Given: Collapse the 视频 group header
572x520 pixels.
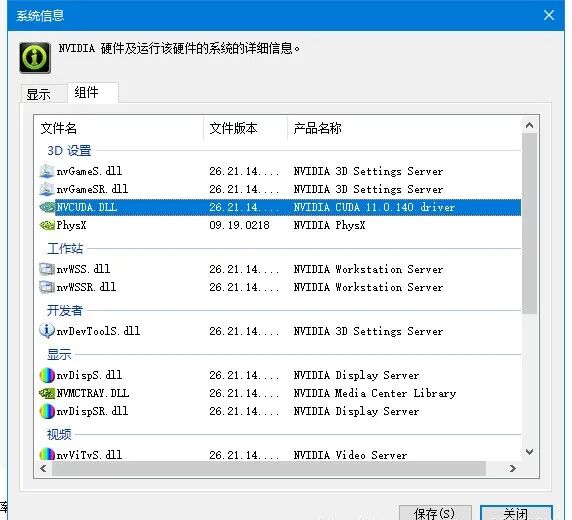Looking at the screenshot, I should point(59,435).
